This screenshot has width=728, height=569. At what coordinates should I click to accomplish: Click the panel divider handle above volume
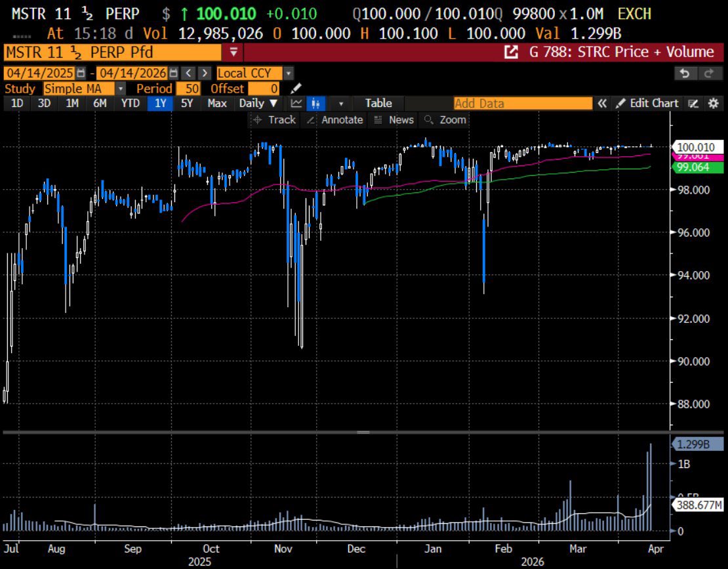pyautogui.click(x=363, y=432)
